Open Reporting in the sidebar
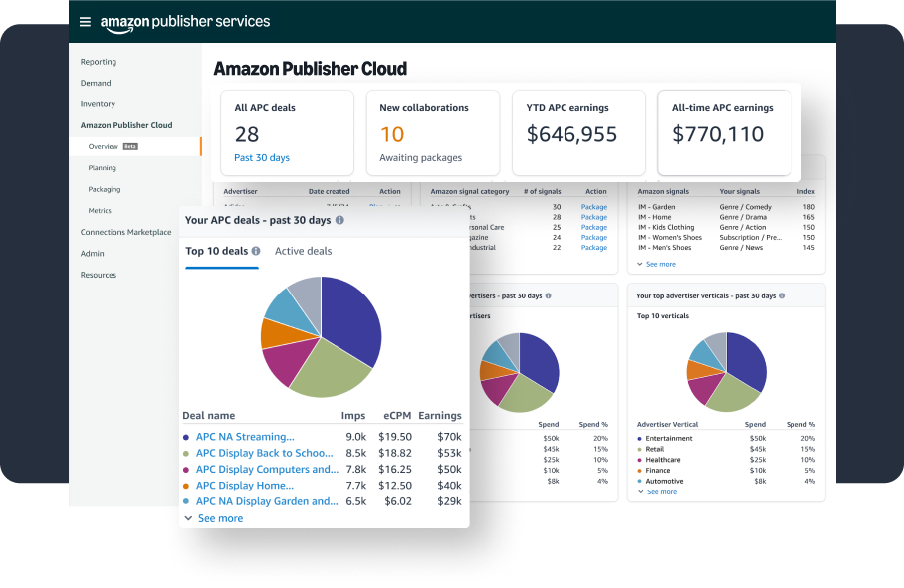The image size is (904, 588). [x=99, y=62]
